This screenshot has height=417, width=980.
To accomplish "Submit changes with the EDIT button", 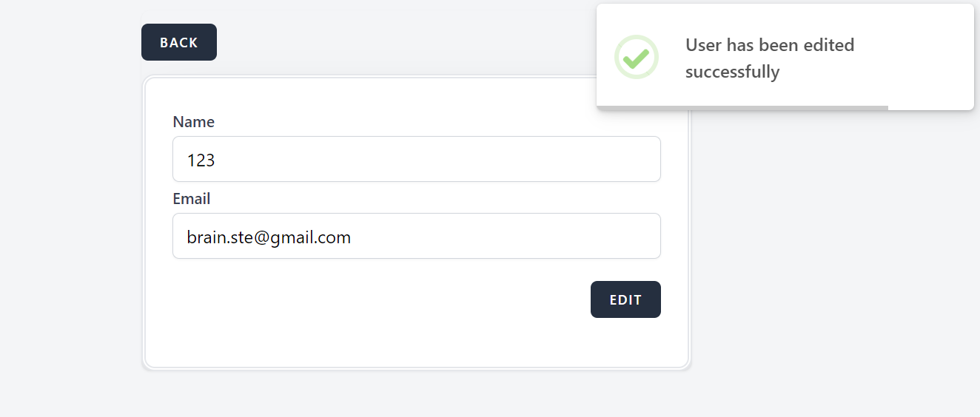I will click(625, 299).
